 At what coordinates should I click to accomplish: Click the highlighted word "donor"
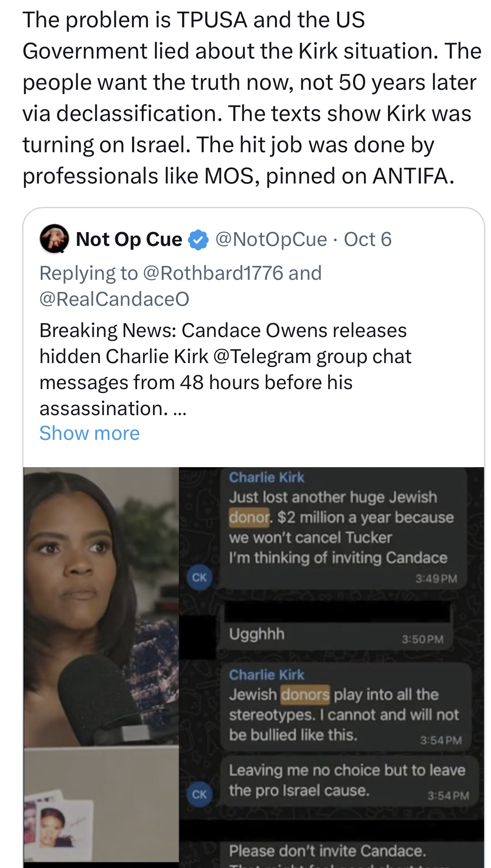click(x=249, y=517)
